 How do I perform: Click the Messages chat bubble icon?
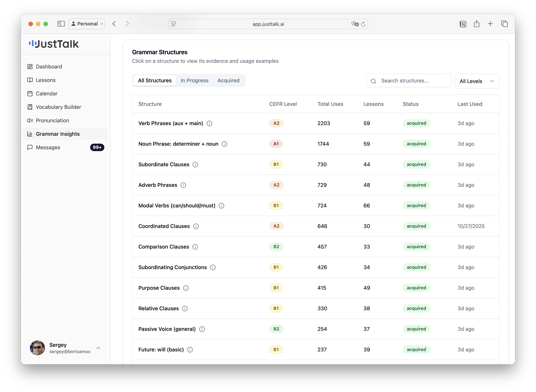coord(30,147)
